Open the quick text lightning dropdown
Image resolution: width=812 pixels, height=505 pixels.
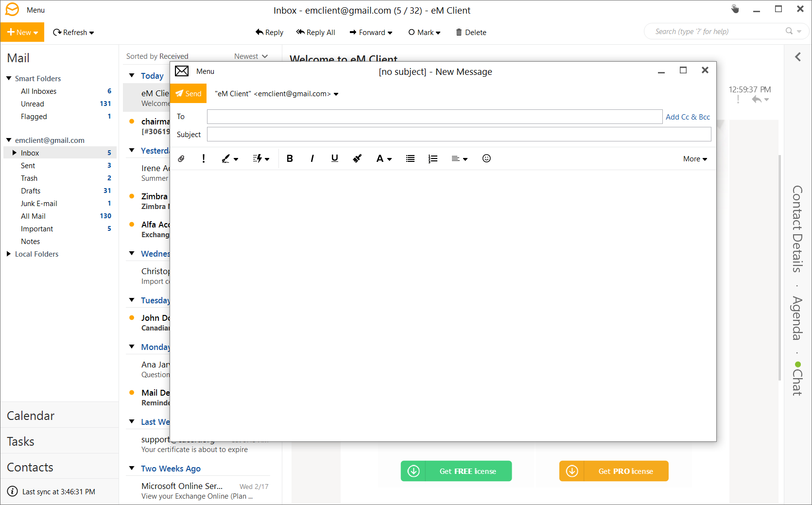[x=261, y=158]
